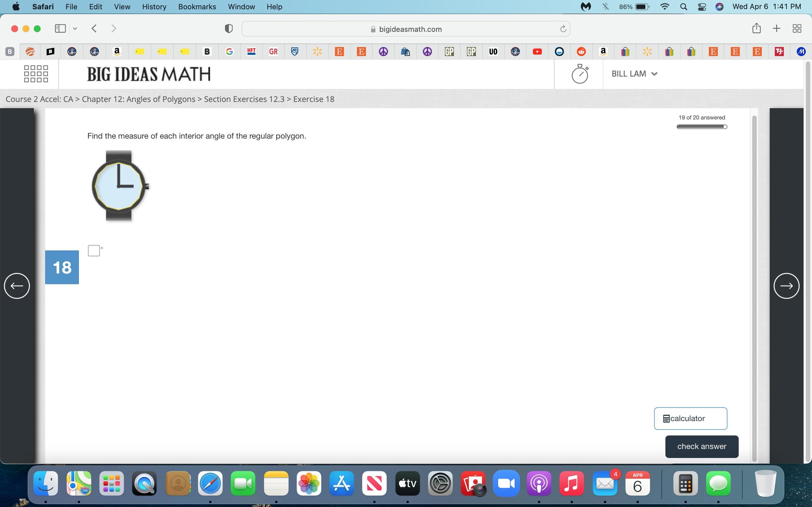Open the calculator button
The width and height of the screenshot is (812, 507).
coord(690,419)
